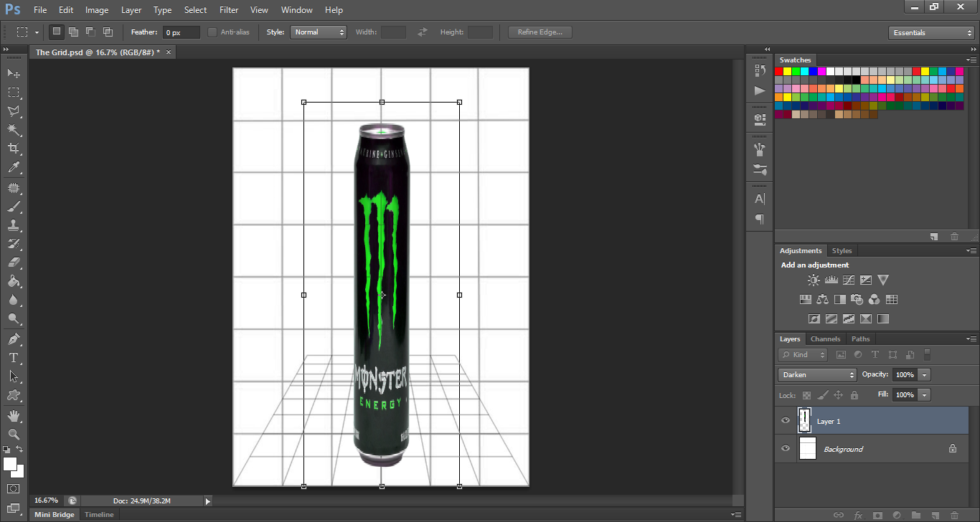
Task: Open the Filter menu
Action: (229, 10)
